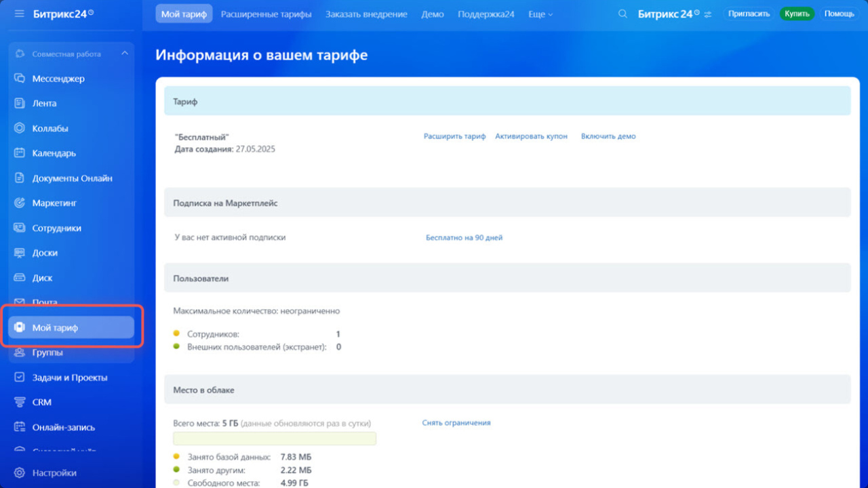Image resolution: width=868 pixels, height=488 pixels.
Task: Open the hamburger menu icon
Action: click(x=19, y=14)
